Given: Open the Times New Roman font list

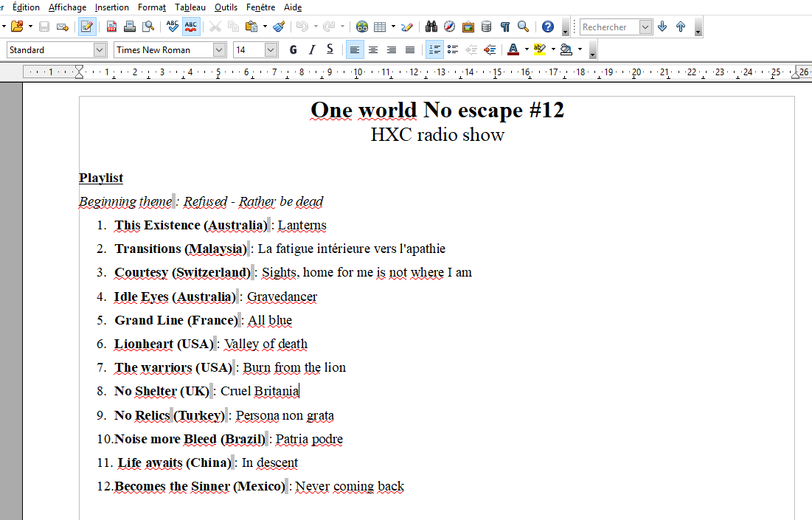Looking at the screenshot, I should (219, 49).
